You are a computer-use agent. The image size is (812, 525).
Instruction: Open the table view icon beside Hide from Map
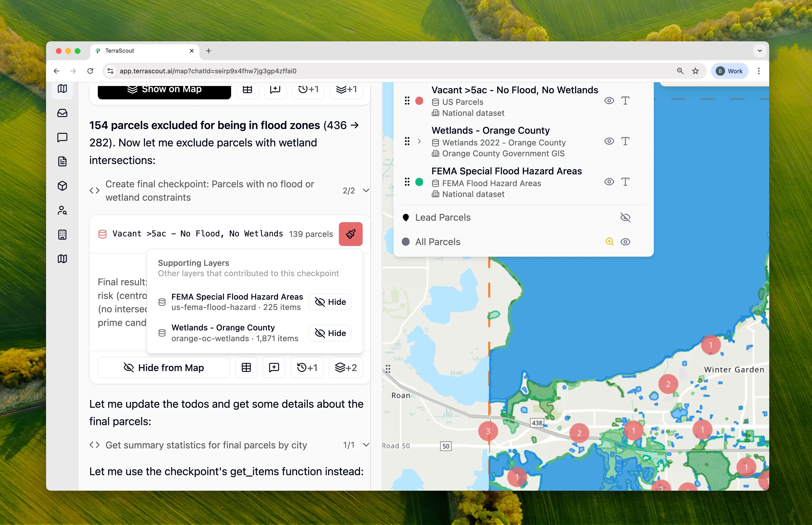point(246,368)
